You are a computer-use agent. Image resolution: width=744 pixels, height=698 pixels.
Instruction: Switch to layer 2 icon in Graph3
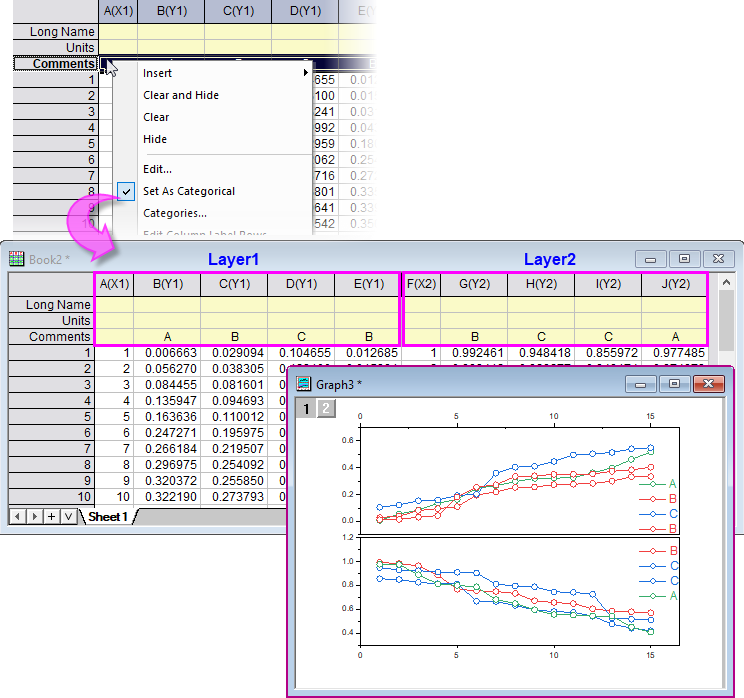pos(326,408)
